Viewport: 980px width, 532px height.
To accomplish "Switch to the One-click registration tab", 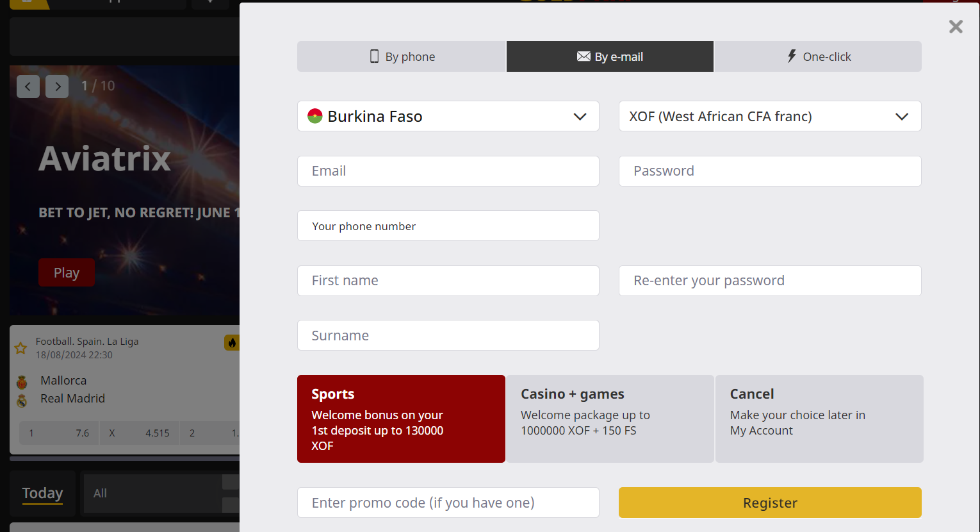I will click(818, 56).
